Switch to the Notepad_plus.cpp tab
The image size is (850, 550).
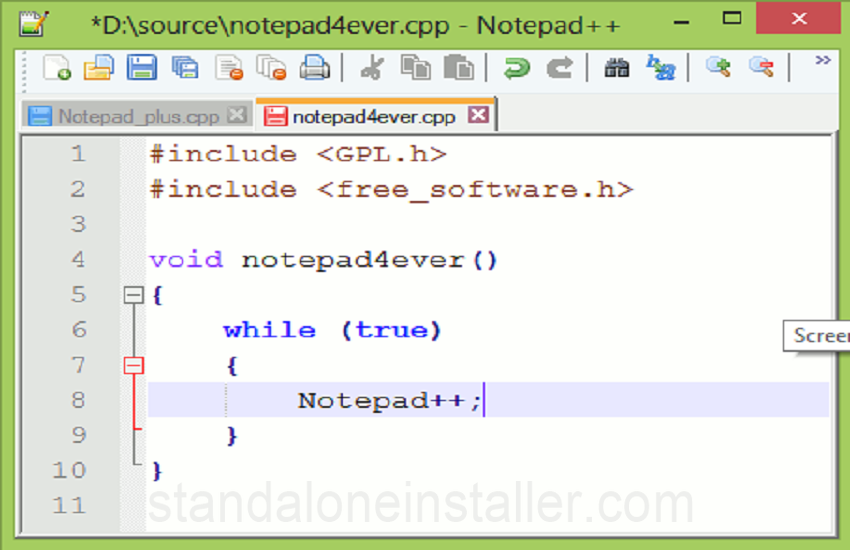[x=138, y=116]
